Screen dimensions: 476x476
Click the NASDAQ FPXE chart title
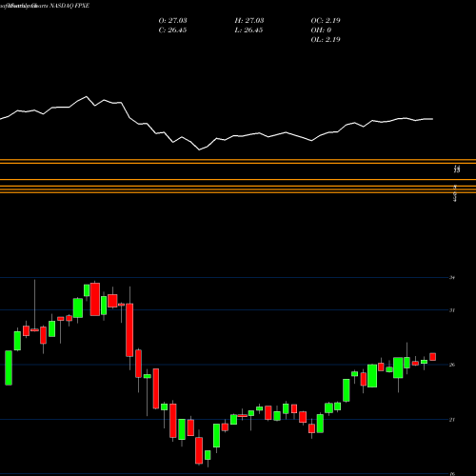point(69,6)
